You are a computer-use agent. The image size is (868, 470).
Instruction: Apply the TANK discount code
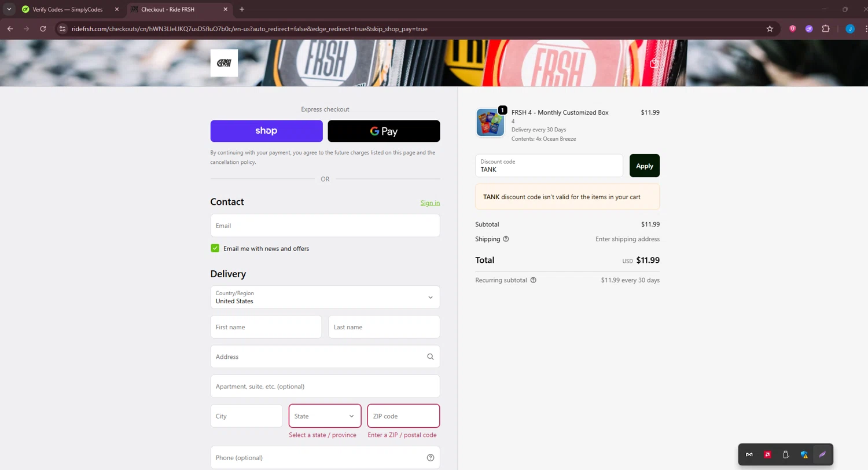point(645,166)
